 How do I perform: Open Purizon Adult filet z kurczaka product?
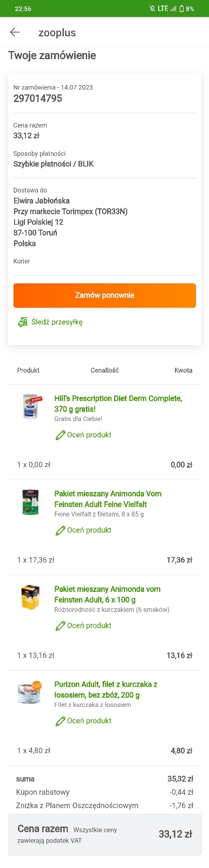click(106, 690)
